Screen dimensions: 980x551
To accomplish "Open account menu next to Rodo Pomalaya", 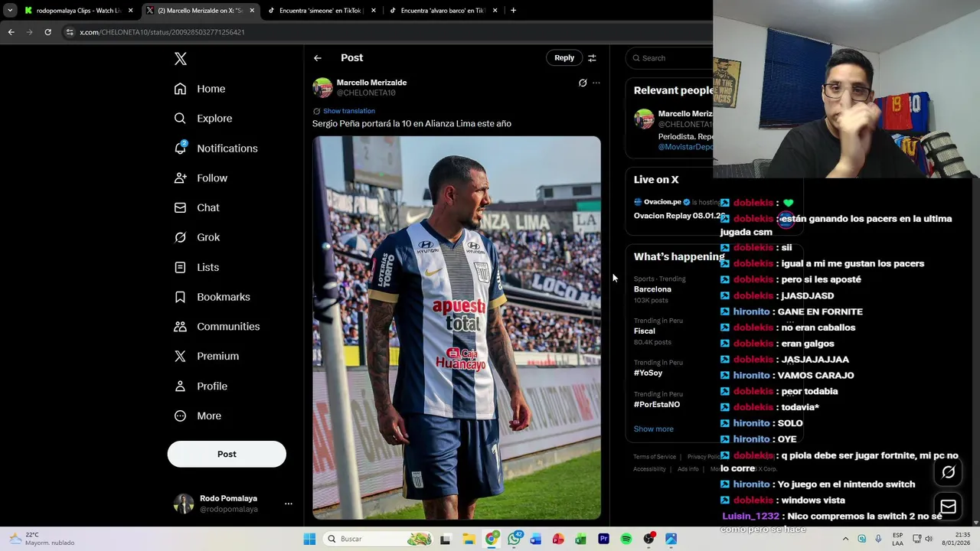I will click(289, 504).
